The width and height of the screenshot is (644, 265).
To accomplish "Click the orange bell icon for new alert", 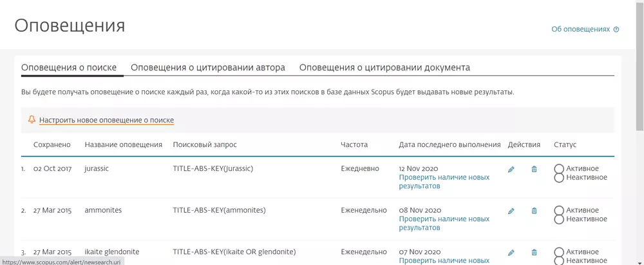I will (32, 120).
